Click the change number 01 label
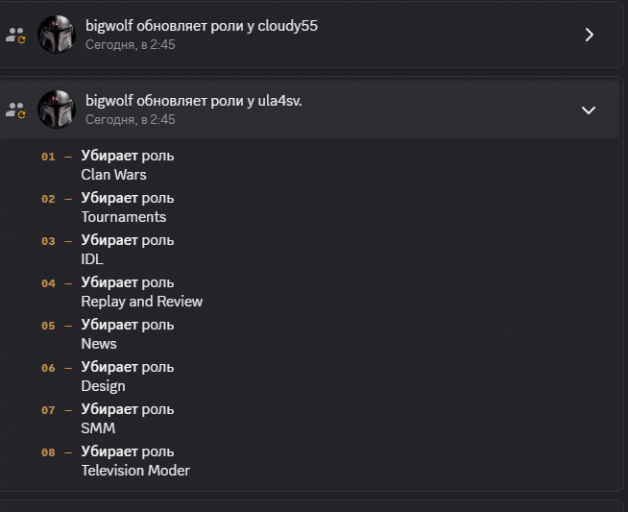The height and width of the screenshot is (512, 628). 48,157
